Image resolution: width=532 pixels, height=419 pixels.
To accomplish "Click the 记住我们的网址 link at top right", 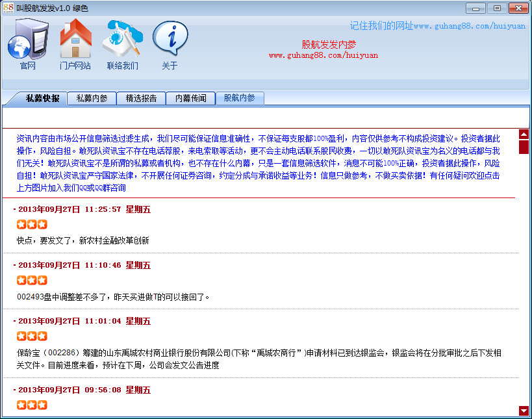I will point(437,26).
